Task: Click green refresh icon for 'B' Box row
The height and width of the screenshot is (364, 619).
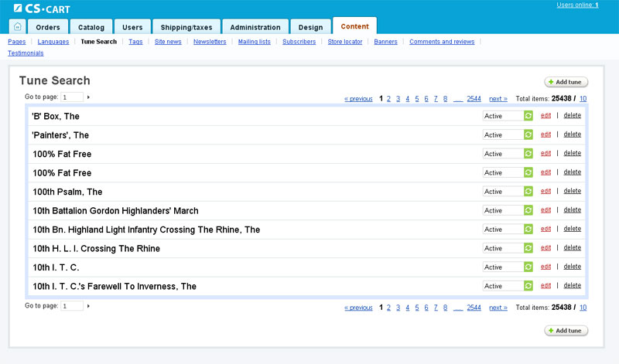Action: coord(528,116)
